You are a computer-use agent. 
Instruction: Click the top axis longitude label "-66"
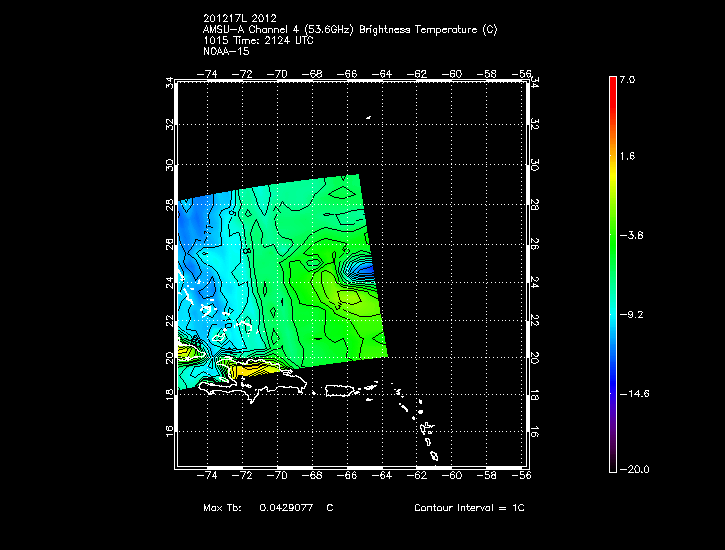coord(347,74)
